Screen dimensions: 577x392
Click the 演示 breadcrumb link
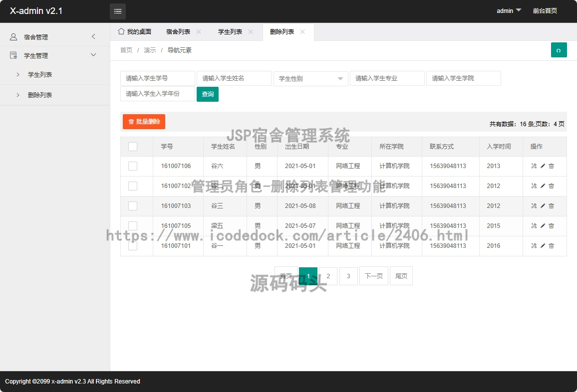[x=150, y=50]
